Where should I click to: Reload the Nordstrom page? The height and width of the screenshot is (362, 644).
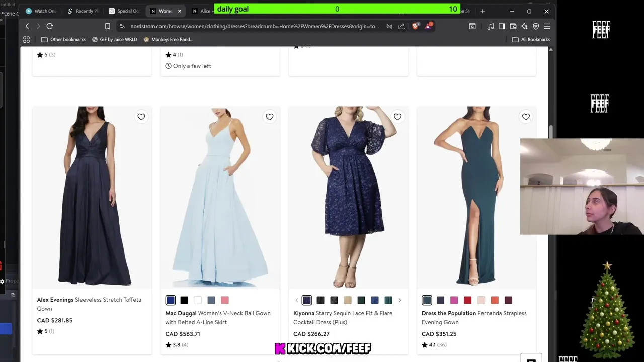pyautogui.click(x=50, y=26)
